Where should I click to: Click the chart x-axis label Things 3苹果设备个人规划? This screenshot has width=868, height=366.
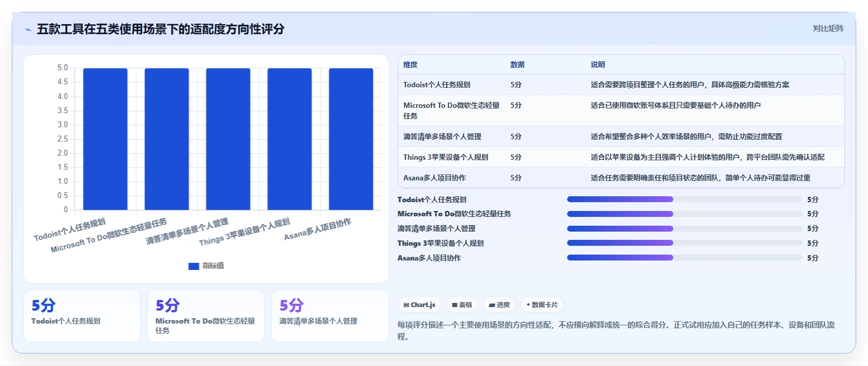pyautogui.click(x=244, y=232)
